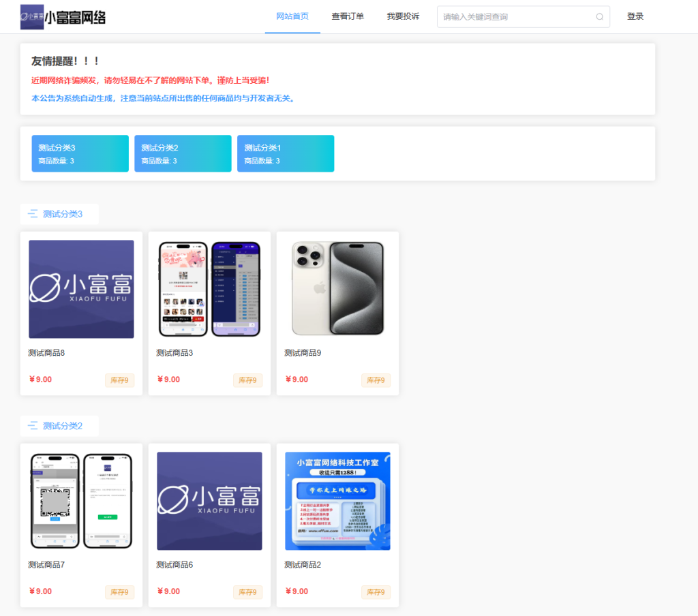Open 测试商品6 product image

tap(209, 501)
